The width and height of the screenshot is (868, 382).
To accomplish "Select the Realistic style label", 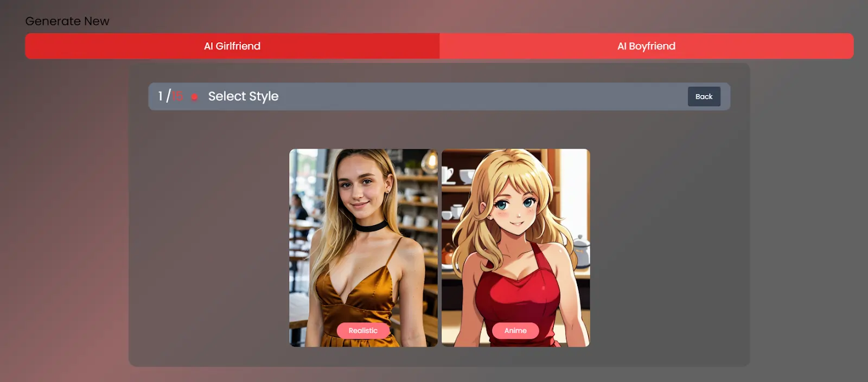I will tap(363, 330).
